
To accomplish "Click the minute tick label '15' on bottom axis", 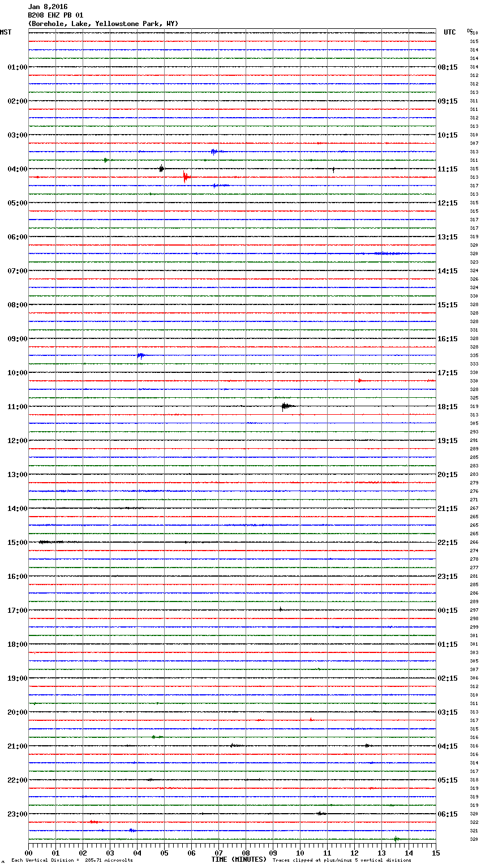I will (x=436, y=853).
